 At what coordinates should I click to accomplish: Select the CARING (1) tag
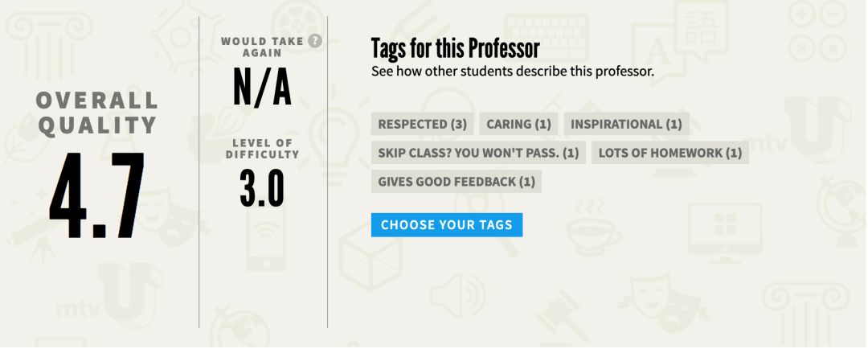pos(518,124)
